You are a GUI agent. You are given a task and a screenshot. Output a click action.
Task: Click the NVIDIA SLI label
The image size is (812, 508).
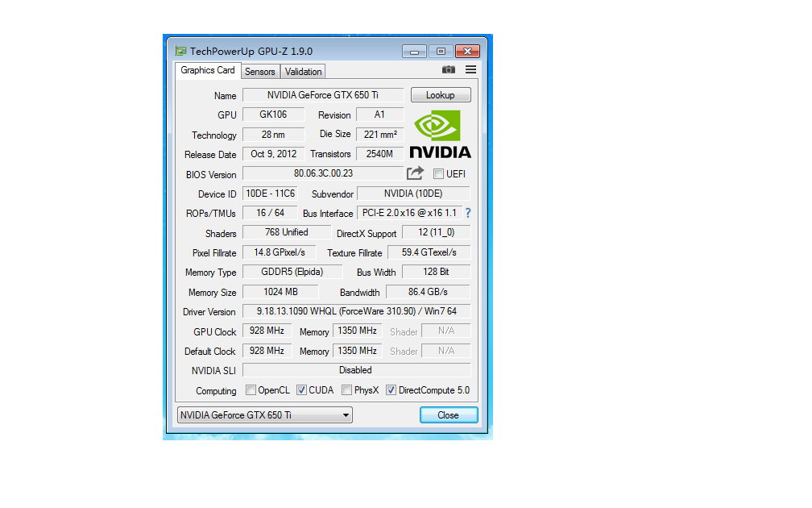click(213, 371)
